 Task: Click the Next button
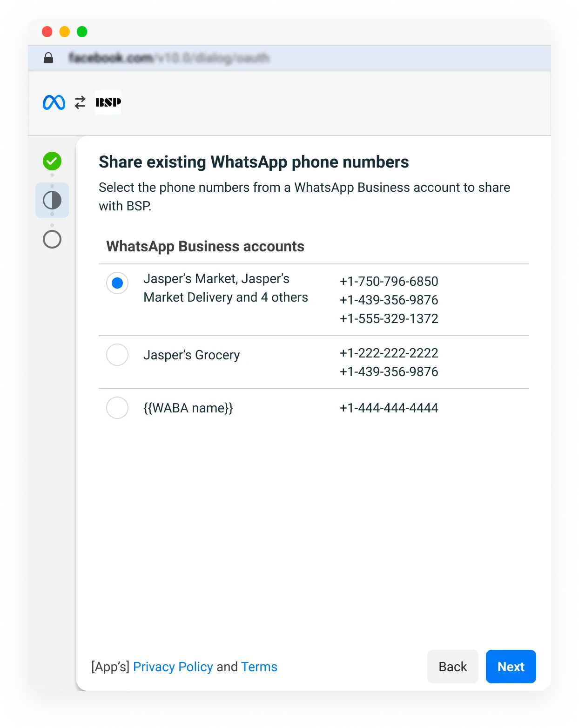pyautogui.click(x=511, y=667)
